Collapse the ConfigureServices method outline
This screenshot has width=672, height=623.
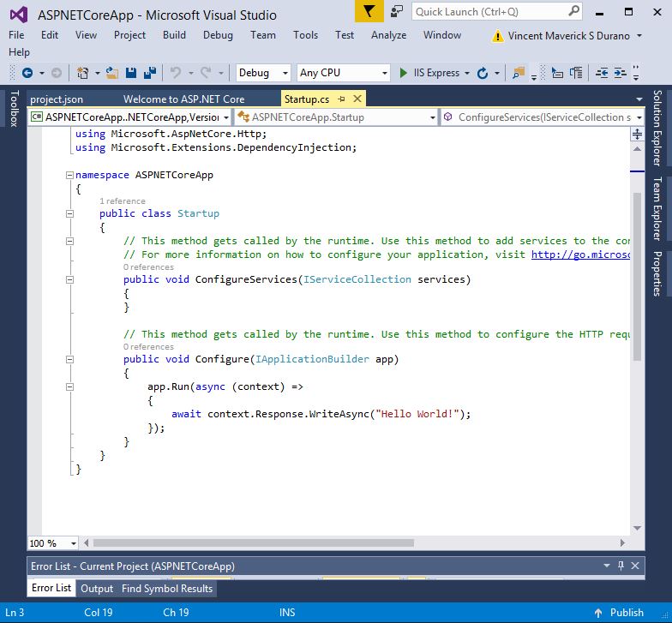[69, 279]
